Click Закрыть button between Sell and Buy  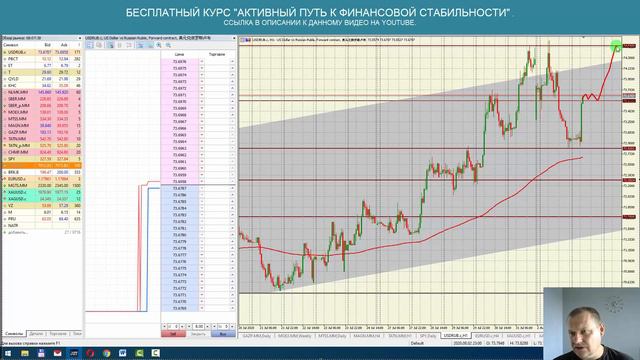tap(198, 334)
